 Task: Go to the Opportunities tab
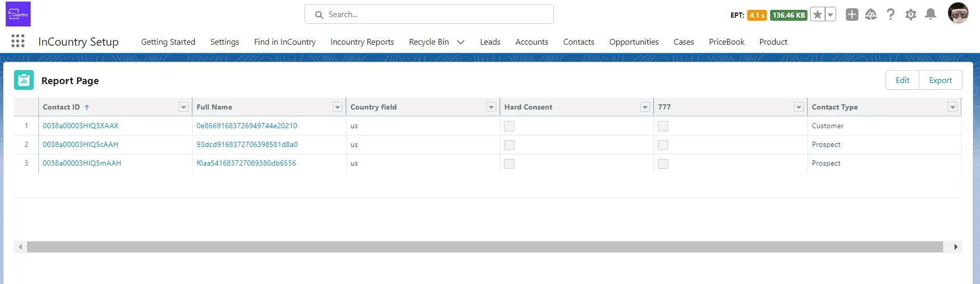pos(633,42)
